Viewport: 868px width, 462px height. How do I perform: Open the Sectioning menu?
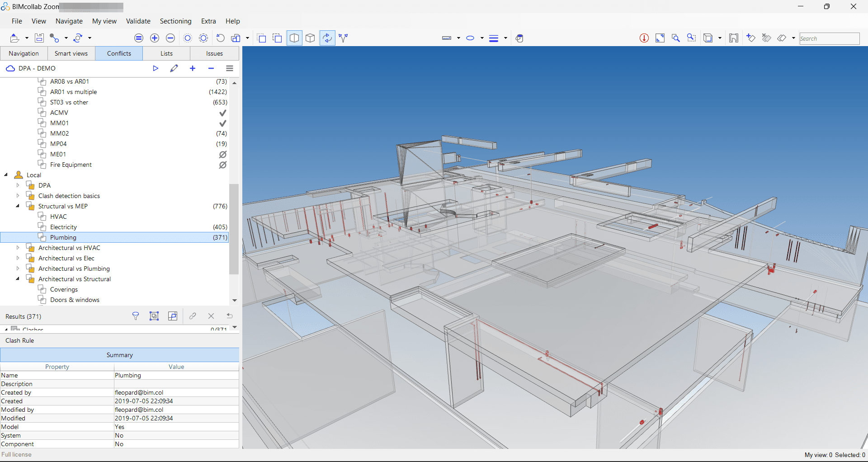(x=175, y=21)
